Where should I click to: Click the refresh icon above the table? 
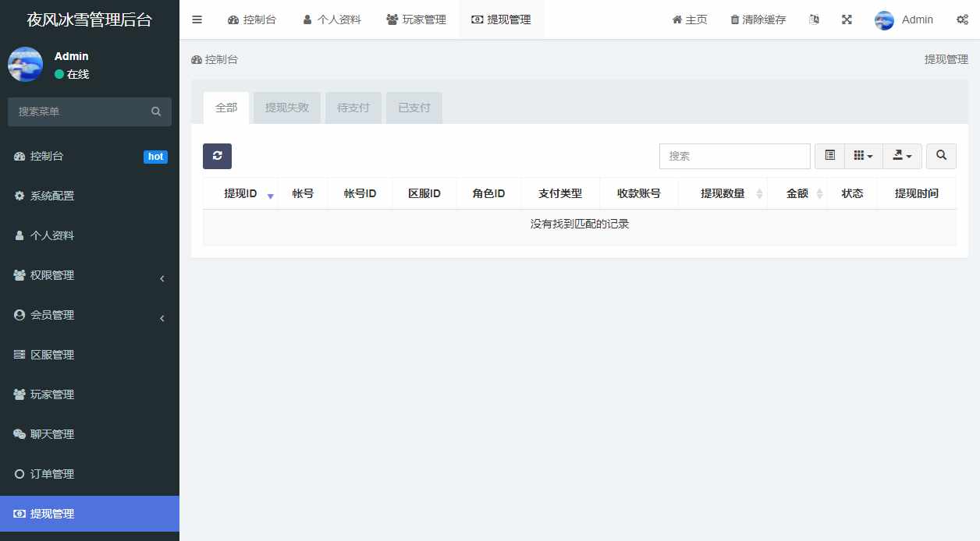[217, 156]
